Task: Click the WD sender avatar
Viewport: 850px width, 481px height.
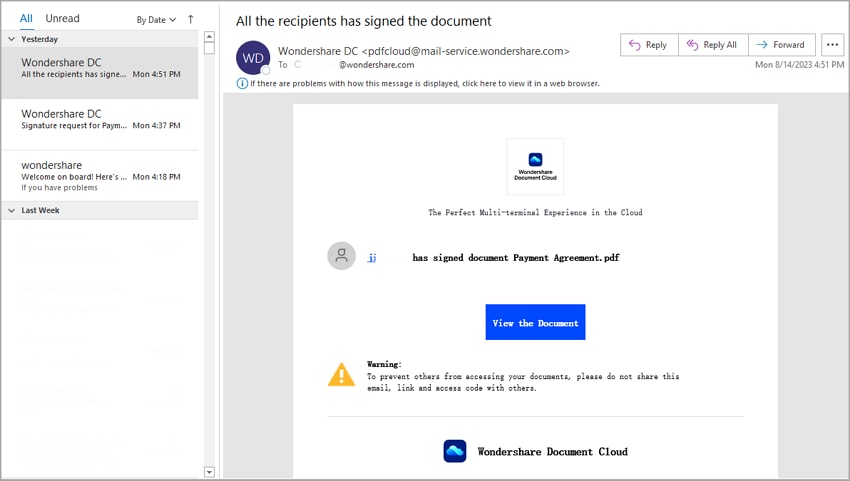Action: coord(253,57)
